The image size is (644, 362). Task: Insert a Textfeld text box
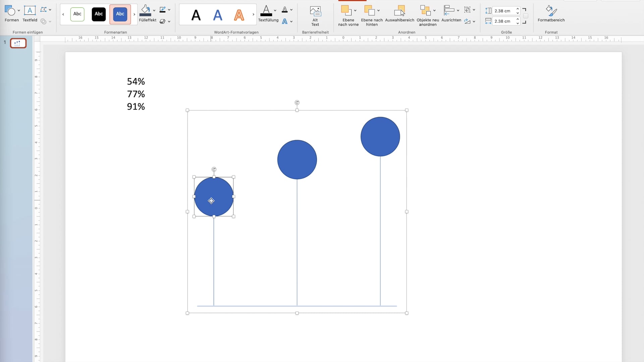click(30, 11)
